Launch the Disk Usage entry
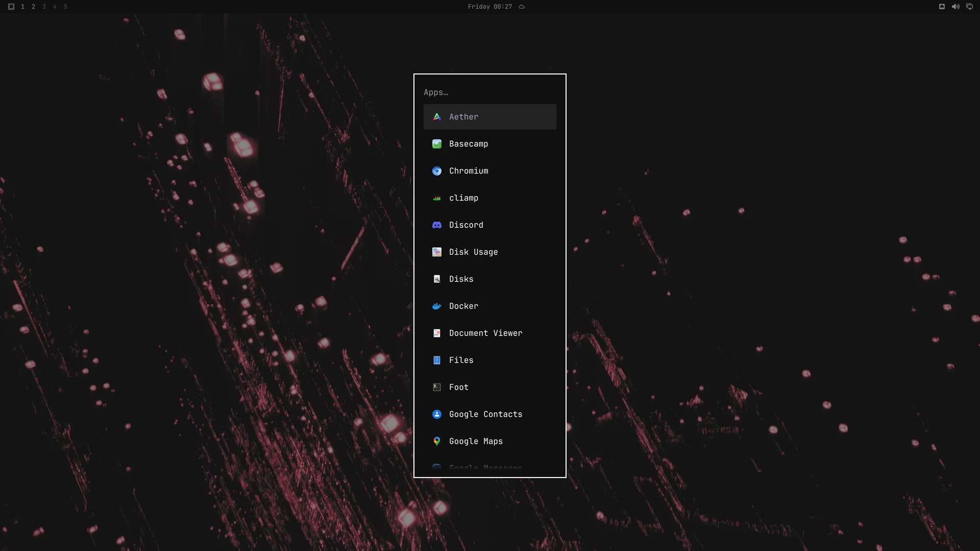 coord(490,252)
